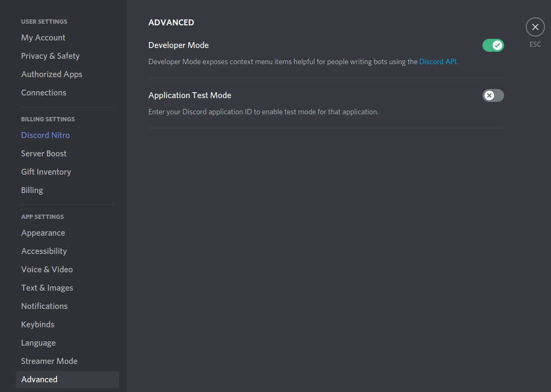Open Appearance settings
The height and width of the screenshot is (392, 551).
(x=43, y=232)
